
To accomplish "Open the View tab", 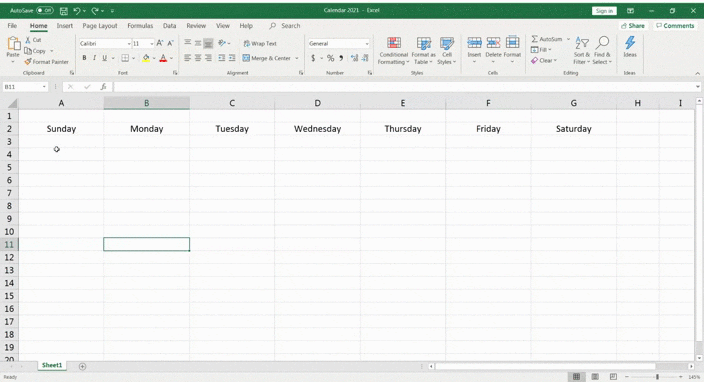I will pyautogui.click(x=223, y=26).
